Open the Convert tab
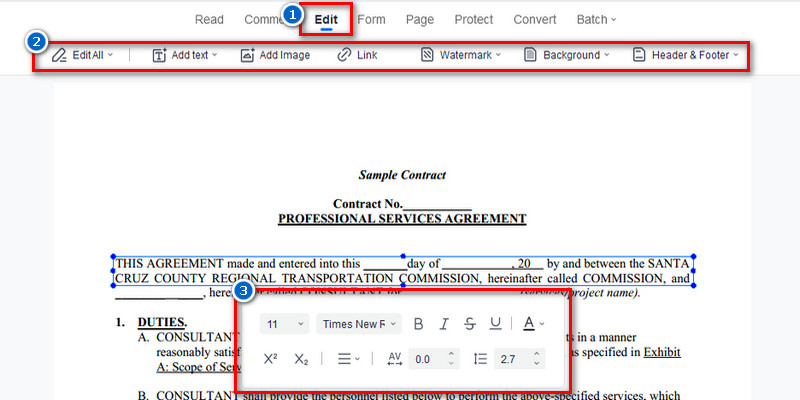Image resolution: width=800 pixels, height=400 pixels. (x=535, y=20)
